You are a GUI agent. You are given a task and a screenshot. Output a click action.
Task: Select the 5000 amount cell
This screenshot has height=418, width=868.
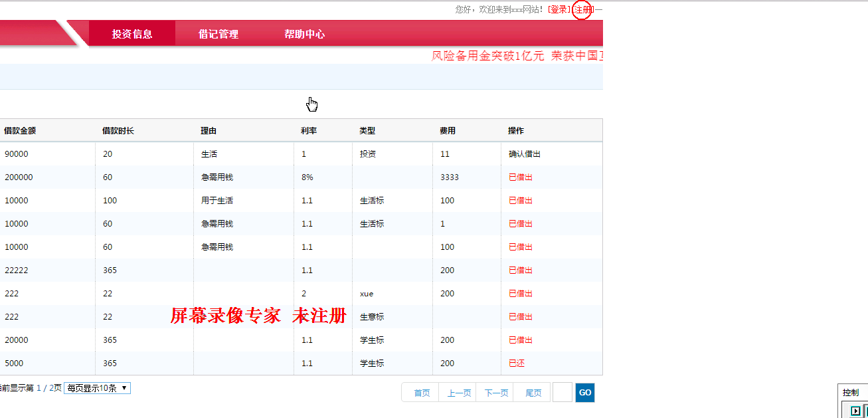tap(15, 364)
